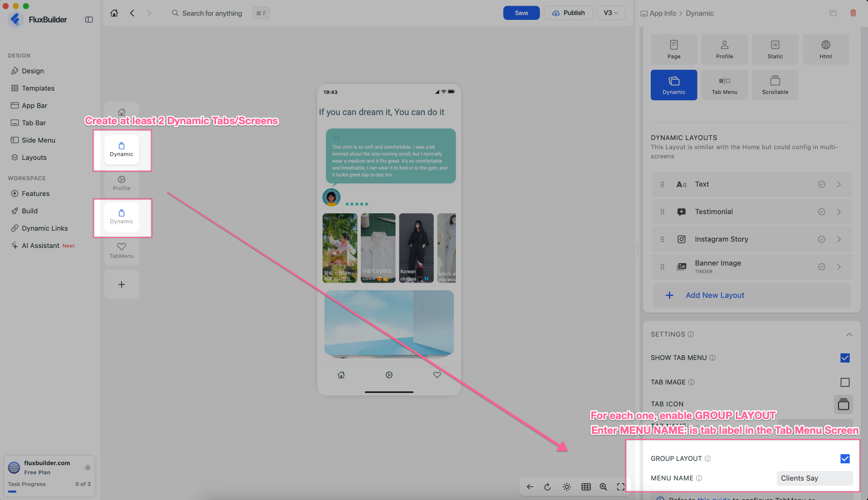
Task: Duplicate screen with the copy icon
Action: click(x=833, y=13)
